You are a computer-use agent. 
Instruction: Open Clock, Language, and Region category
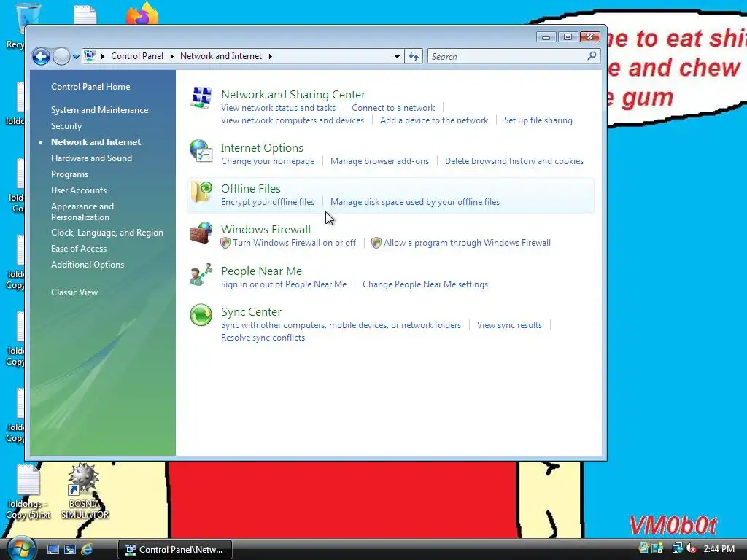[x=107, y=233]
